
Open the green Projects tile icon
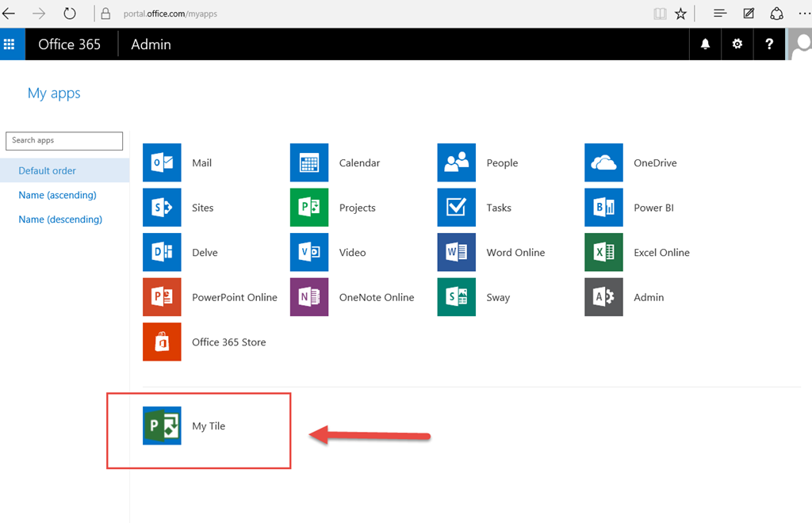pos(309,208)
